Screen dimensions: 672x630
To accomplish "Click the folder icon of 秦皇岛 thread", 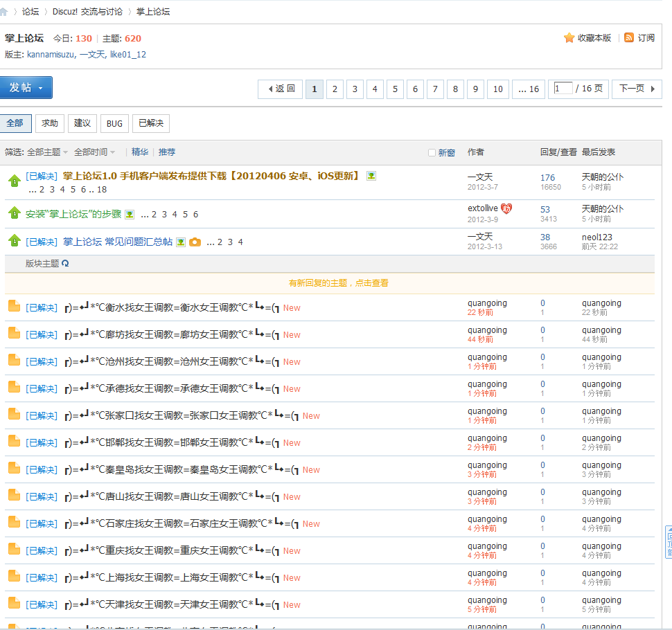I will tap(15, 468).
